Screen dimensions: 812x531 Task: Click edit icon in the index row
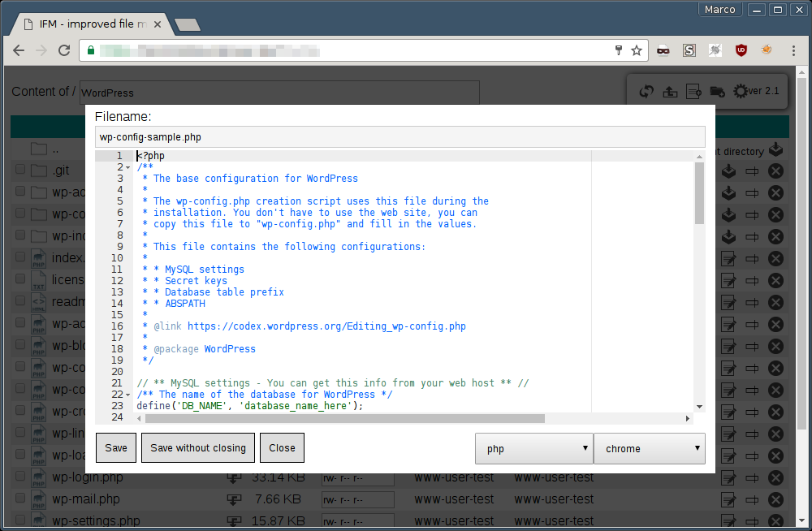[x=728, y=258]
